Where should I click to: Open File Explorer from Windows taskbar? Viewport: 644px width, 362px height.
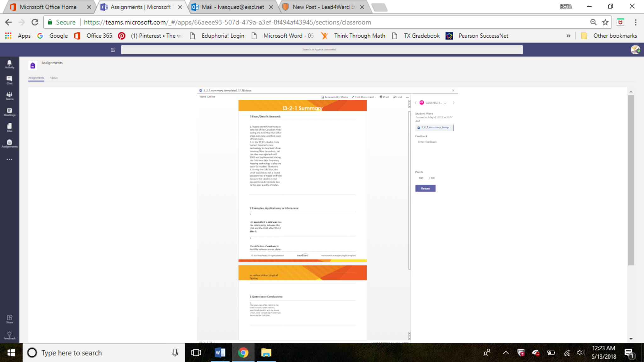tap(266, 353)
